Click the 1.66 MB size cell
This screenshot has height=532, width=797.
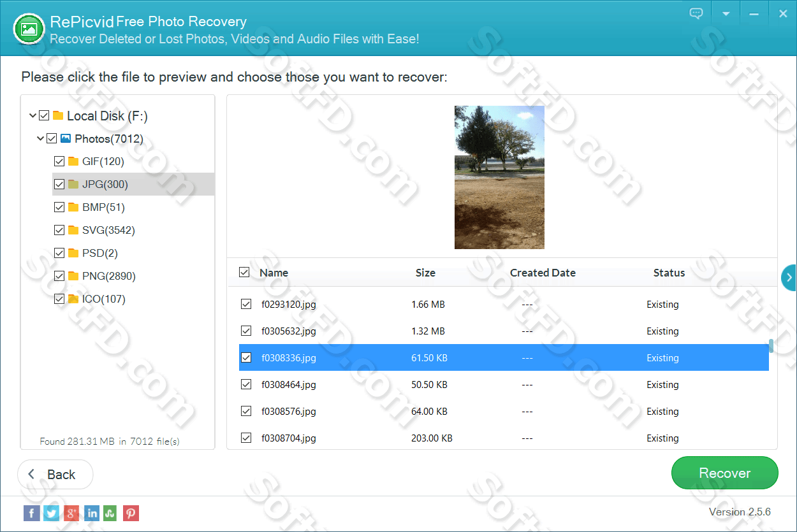(428, 305)
